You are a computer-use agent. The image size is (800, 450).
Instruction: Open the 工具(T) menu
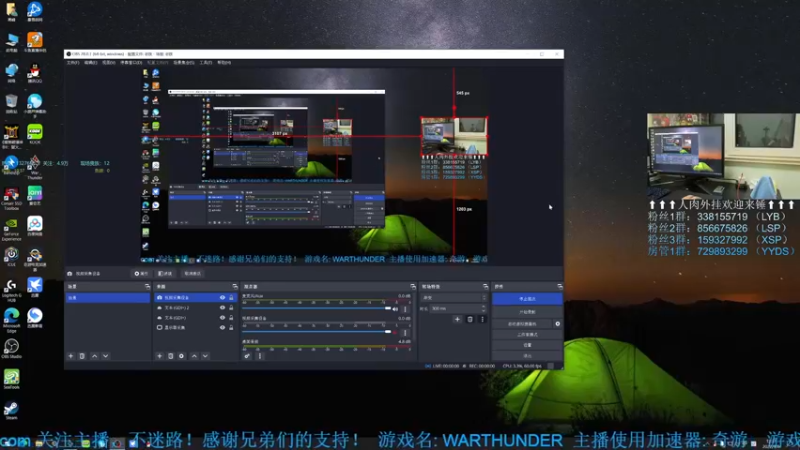coord(206,63)
